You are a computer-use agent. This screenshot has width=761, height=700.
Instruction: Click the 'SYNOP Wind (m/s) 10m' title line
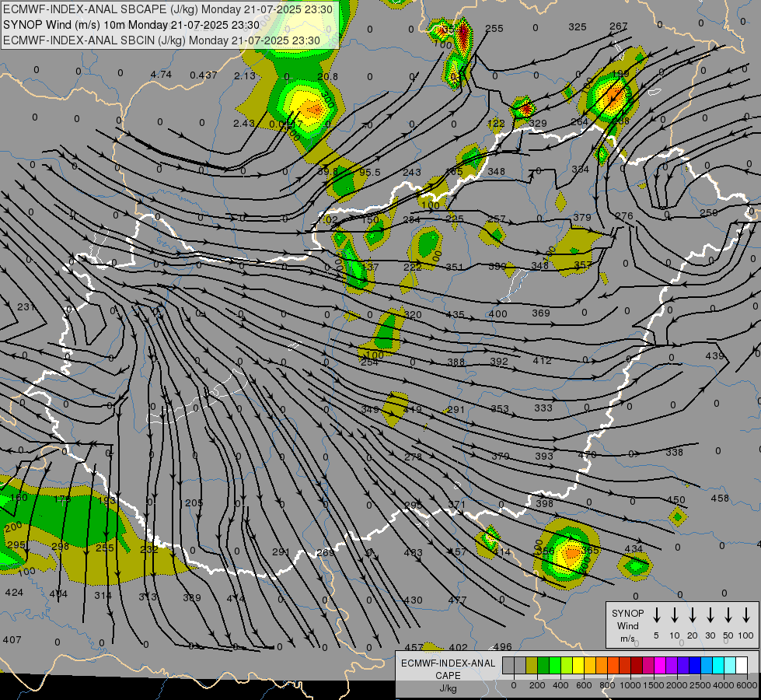pyautogui.click(x=131, y=25)
